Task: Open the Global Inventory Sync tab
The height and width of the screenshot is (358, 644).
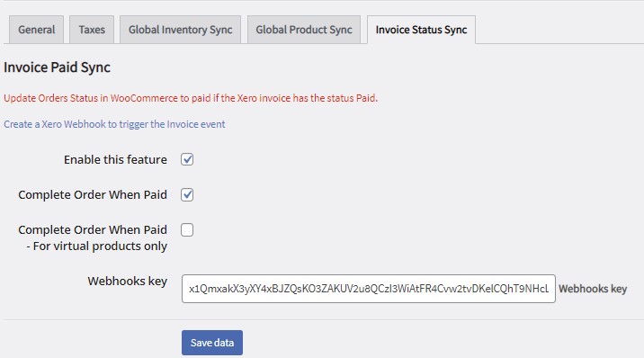Action: click(180, 30)
